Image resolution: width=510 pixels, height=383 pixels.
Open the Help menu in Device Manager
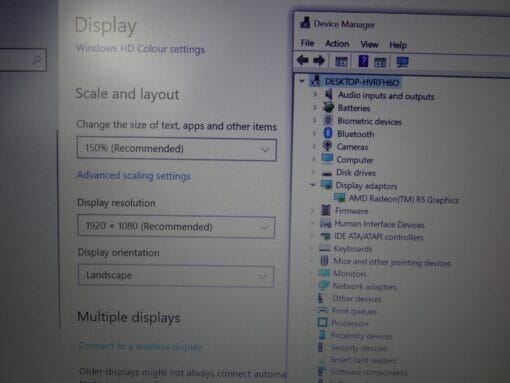pyautogui.click(x=398, y=45)
